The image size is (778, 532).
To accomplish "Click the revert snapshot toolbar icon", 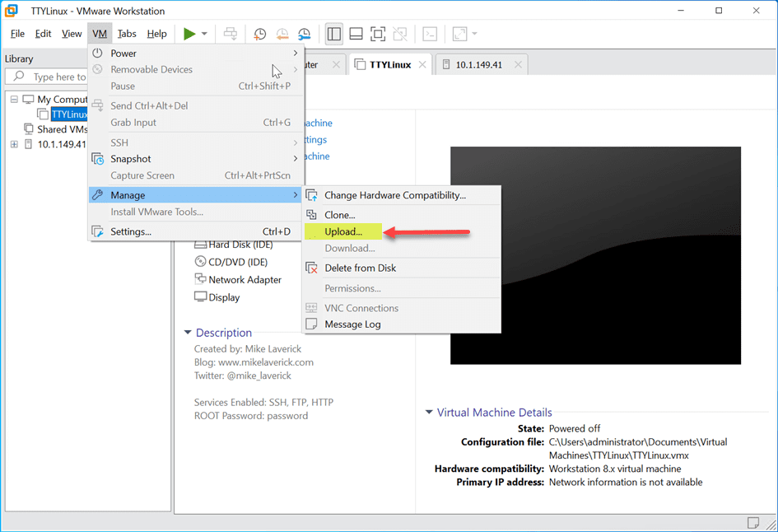I will [x=282, y=34].
